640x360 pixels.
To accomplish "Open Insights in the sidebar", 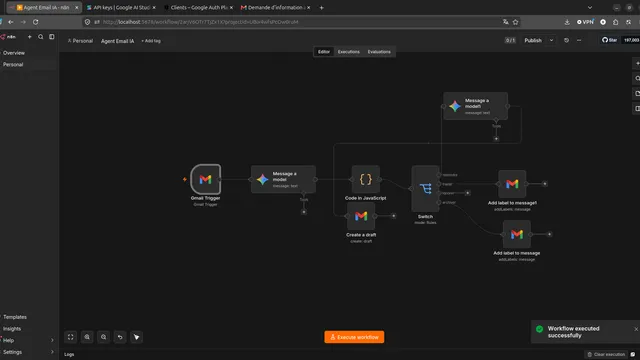I will click(12, 329).
